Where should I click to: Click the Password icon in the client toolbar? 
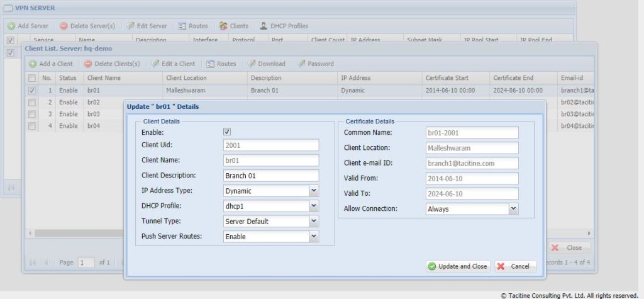pyautogui.click(x=301, y=64)
